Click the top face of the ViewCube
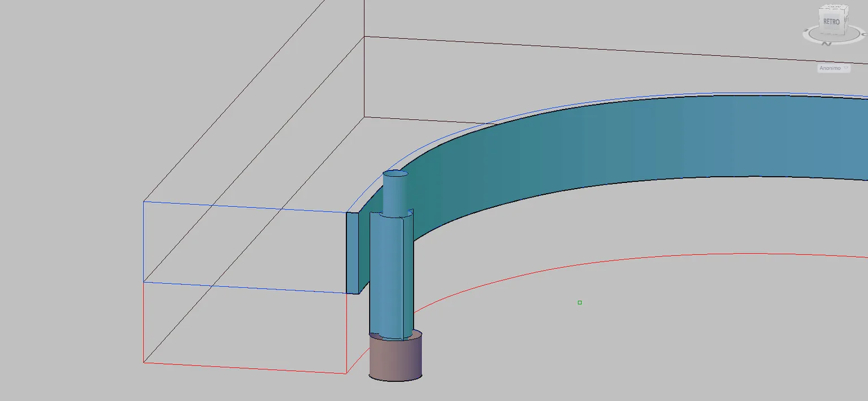Image resolution: width=868 pixels, height=401 pixels. pos(834,7)
